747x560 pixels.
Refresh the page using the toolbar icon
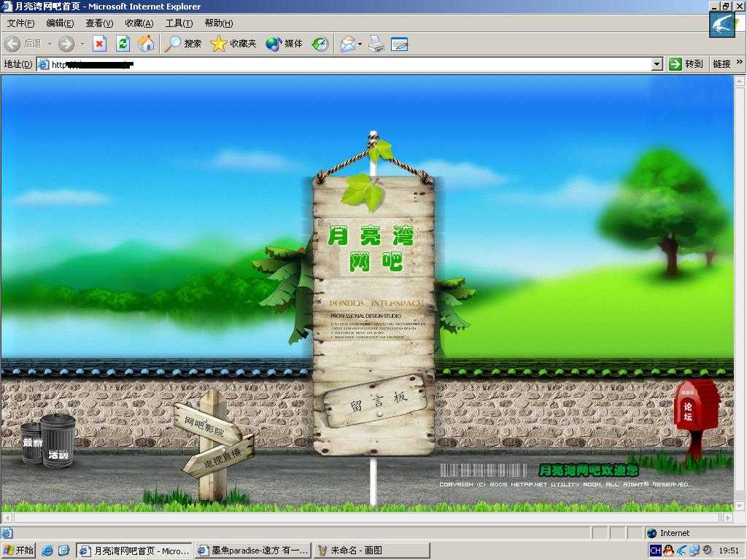123,44
